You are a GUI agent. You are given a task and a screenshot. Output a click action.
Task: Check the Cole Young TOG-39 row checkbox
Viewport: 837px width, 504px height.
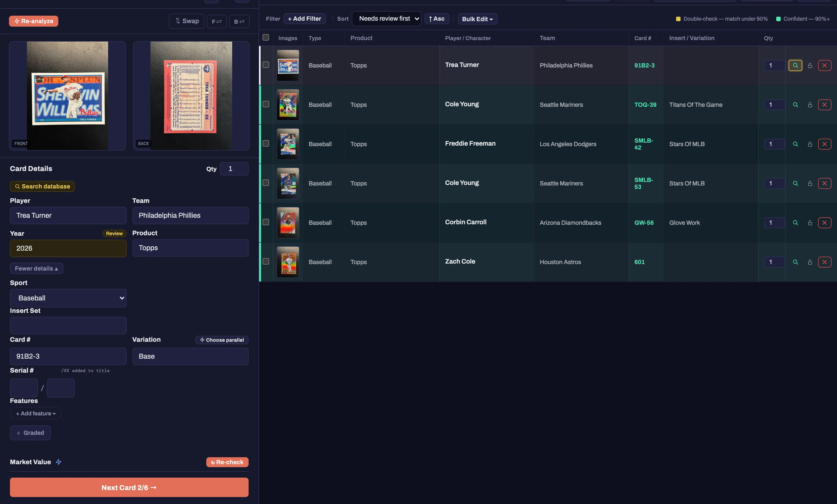(x=266, y=104)
